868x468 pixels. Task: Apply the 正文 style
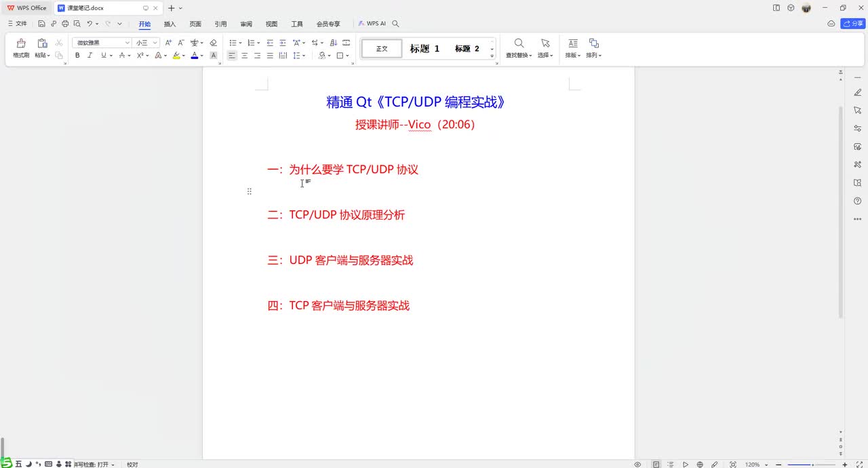(382, 49)
